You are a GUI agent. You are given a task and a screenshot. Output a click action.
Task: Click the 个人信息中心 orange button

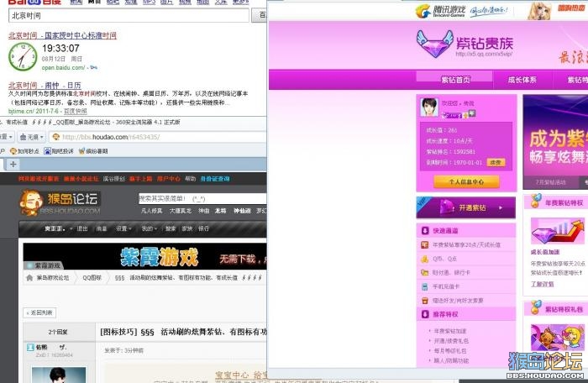click(466, 181)
